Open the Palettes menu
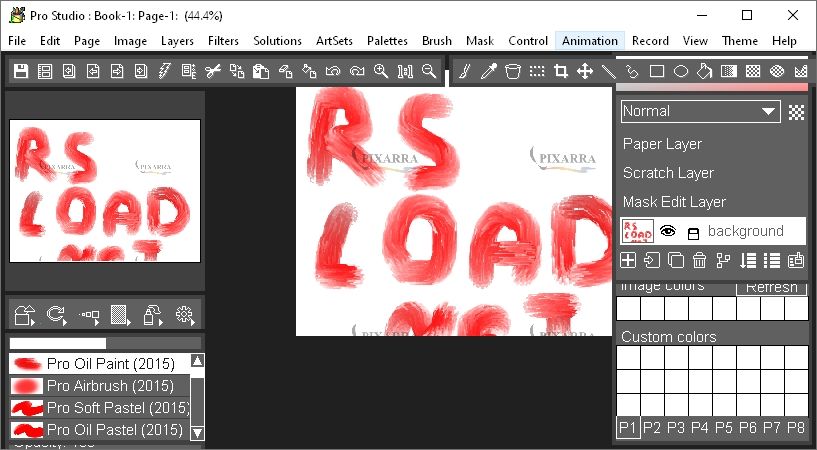Image resolution: width=817 pixels, height=450 pixels. (387, 41)
